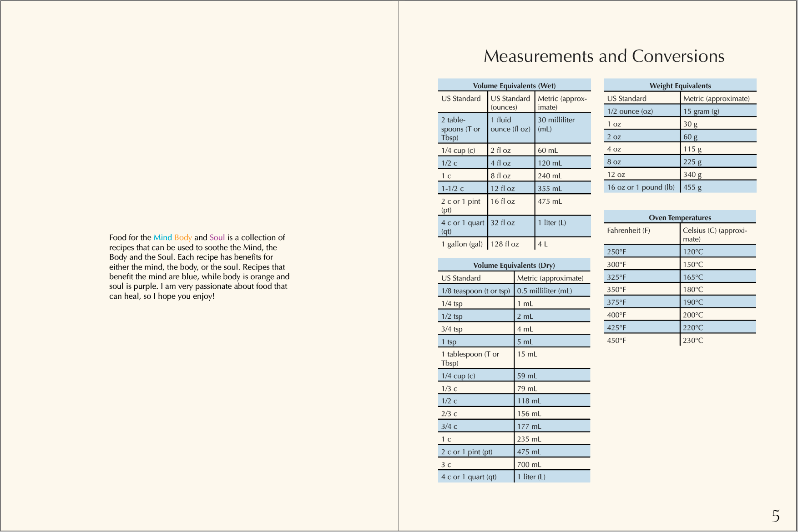
Task: Click the '1/2 ounce (oz)' cell
Action: [x=642, y=111]
